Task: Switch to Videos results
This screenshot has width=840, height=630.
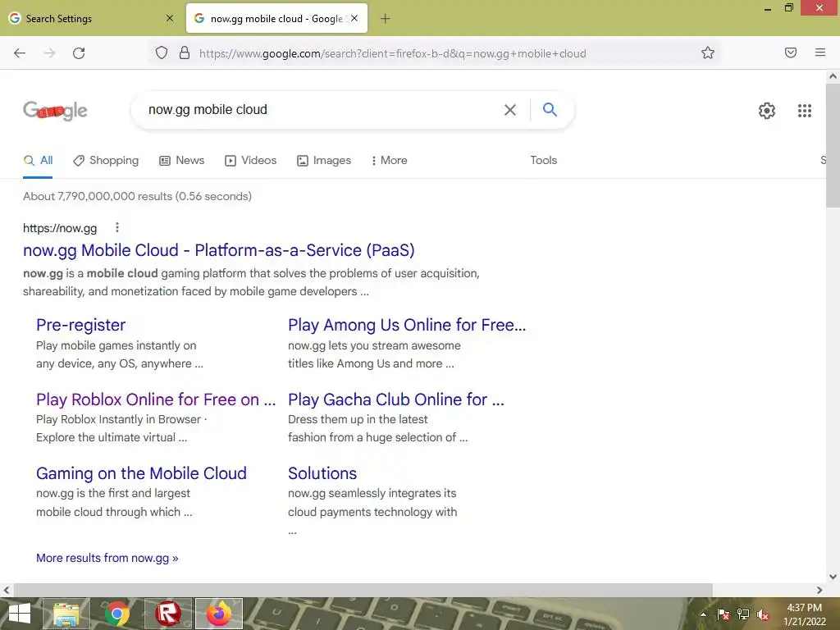Action: coord(251,160)
